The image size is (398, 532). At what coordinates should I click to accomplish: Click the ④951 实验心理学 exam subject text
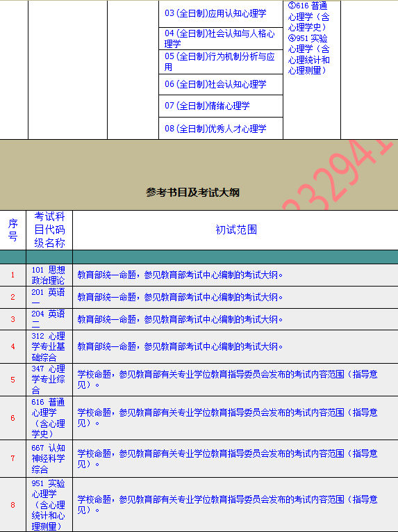[x=309, y=54]
